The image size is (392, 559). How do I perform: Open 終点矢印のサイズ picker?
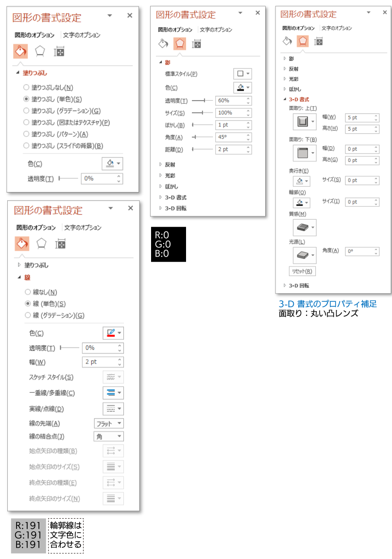(113, 498)
